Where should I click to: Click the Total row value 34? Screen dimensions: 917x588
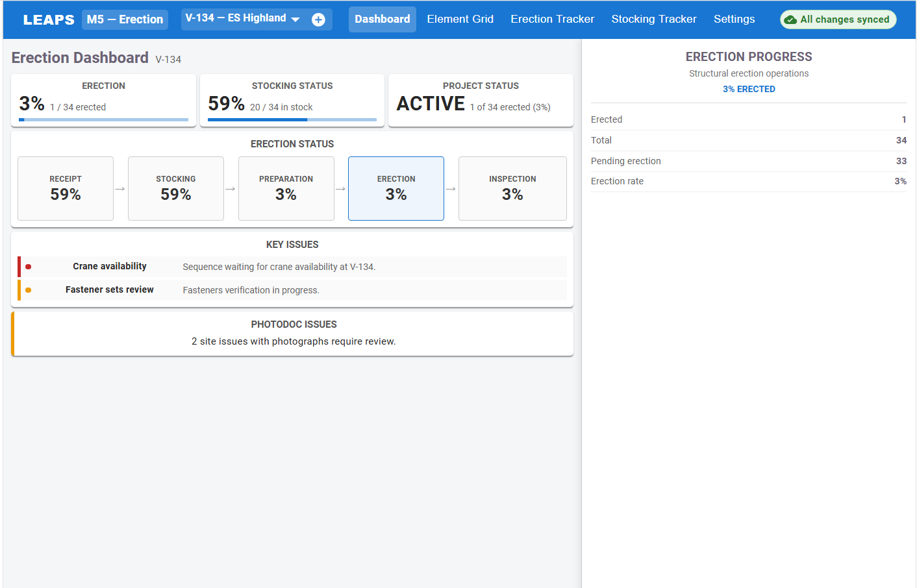point(901,140)
